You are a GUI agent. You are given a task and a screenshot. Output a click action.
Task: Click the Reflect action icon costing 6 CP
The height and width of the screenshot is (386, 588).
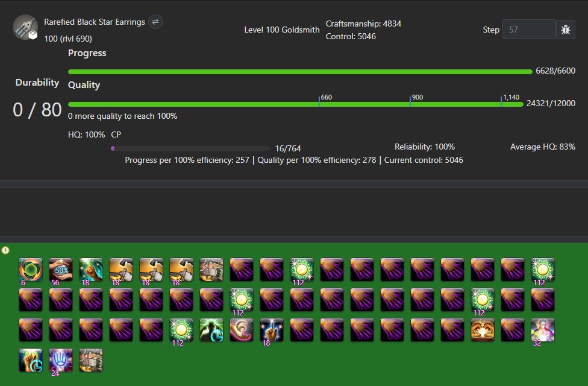31,270
